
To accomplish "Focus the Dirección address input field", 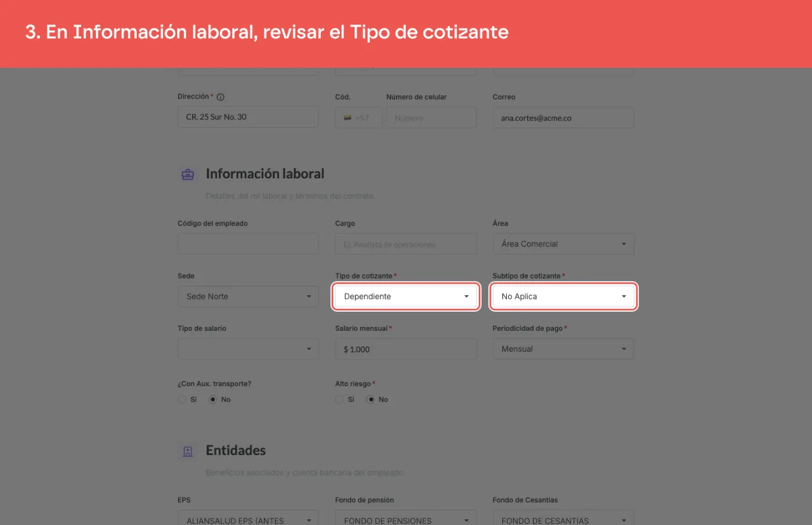I will [248, 117].
